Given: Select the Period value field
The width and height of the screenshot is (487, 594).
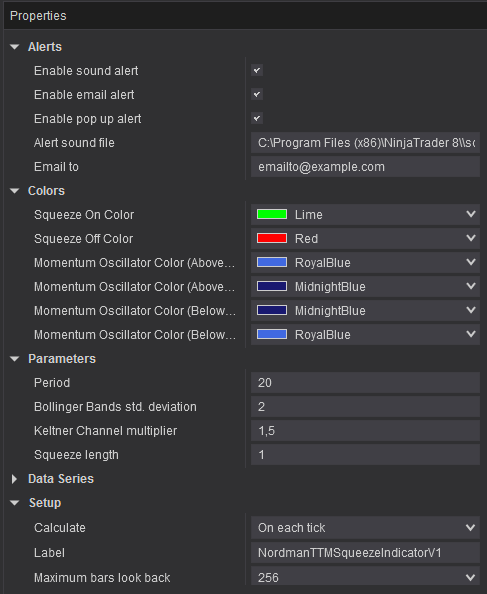Looking at the screenshot, I should 365,383.
